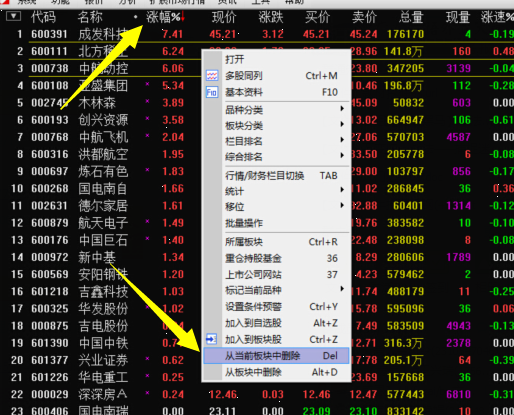
Task: Select 重仓持股基金 menu entry
Action: point(276,258)
